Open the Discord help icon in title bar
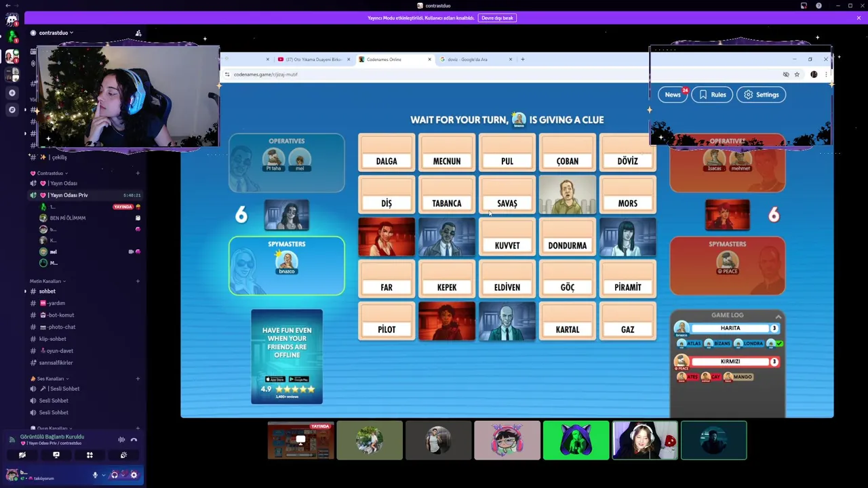 click(818, 6)
